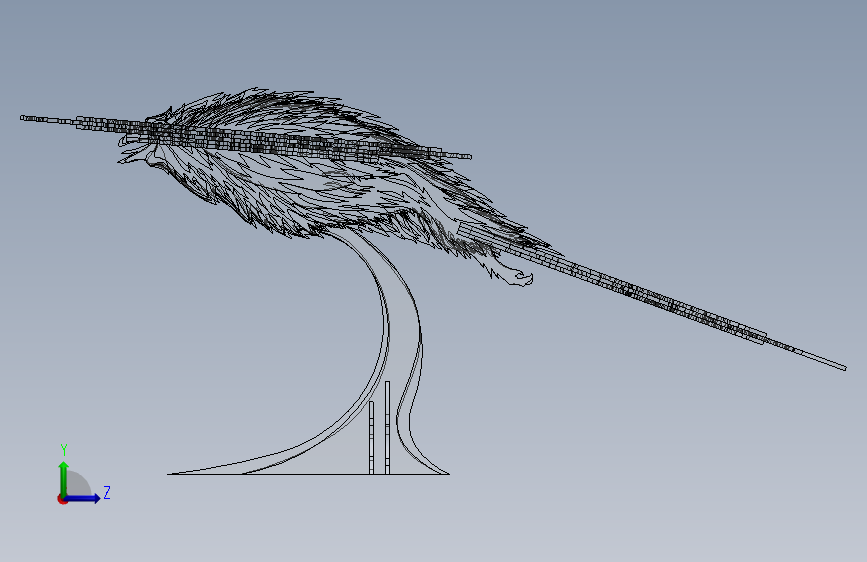The width and height of the screenshot is (867, 562).
Task: Select the shorter vertical support post in the stand
Action: [x=372, y=438]
